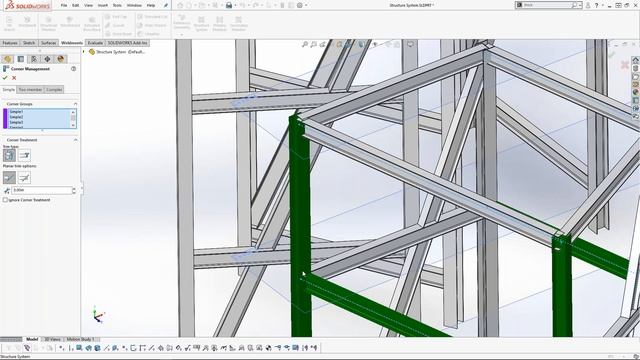
Task: Switch to the PropertyManager tab icon
Action: click(21, 59)
